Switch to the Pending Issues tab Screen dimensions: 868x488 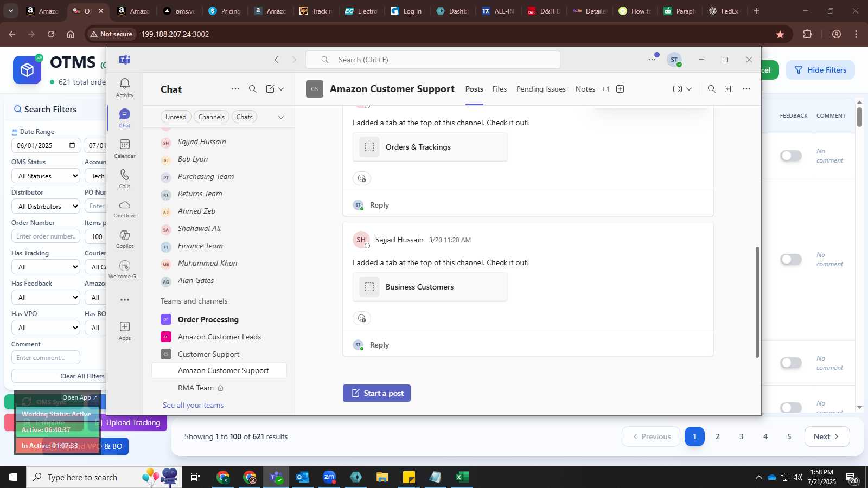pos(541,89)
